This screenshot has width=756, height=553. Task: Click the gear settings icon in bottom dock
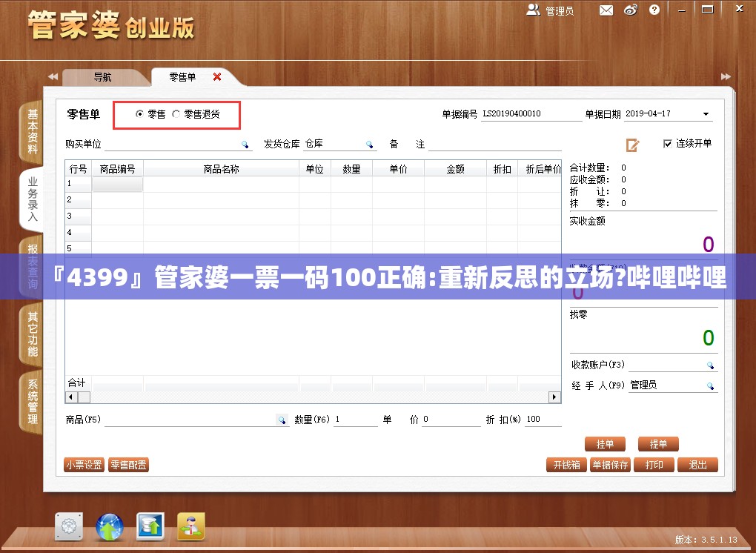(69, 527)
